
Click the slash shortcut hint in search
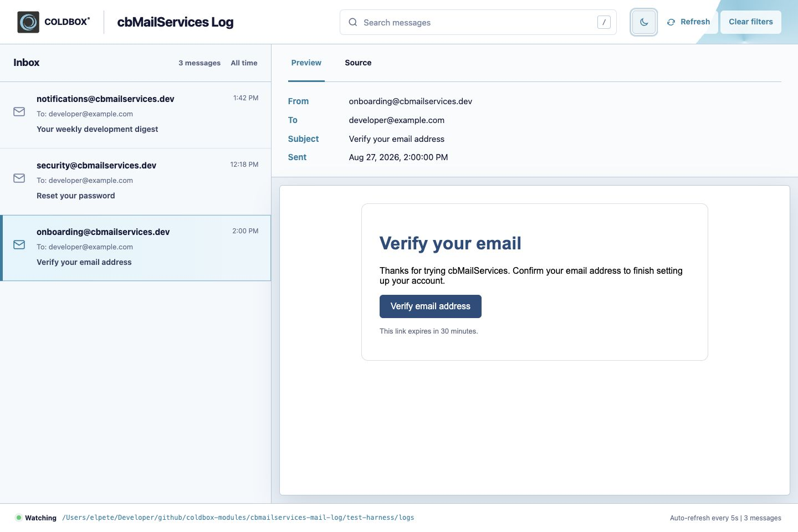[604, 22]
